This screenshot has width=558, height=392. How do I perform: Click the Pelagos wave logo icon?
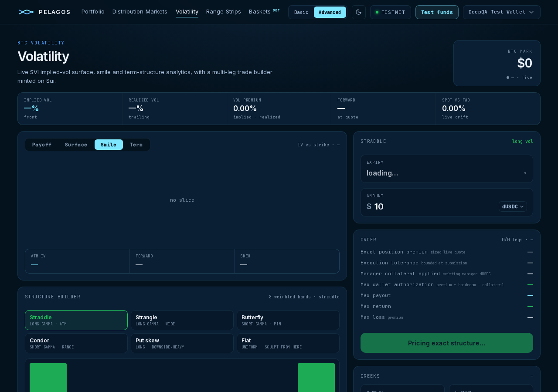point(26,12)
